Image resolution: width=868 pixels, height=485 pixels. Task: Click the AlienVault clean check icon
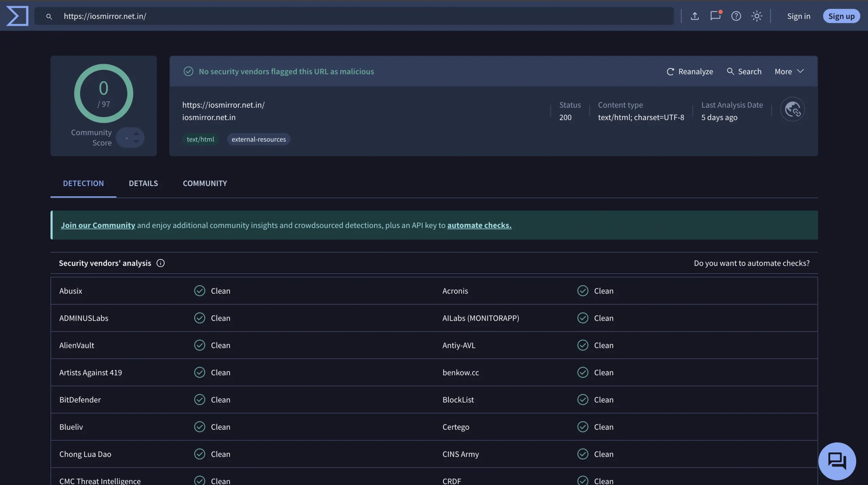[x=200, y=345]
